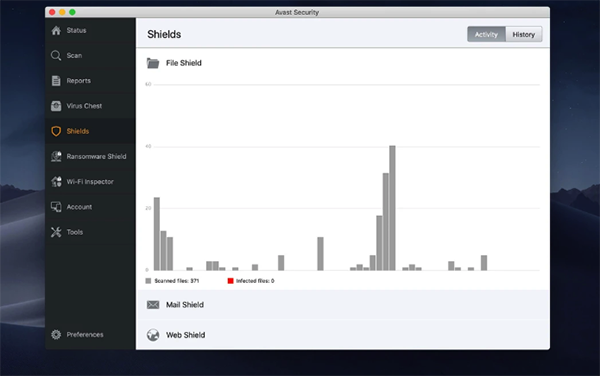The image size is (600, 376).
Task: Click the Tools wrench icon
Action: 56,232
